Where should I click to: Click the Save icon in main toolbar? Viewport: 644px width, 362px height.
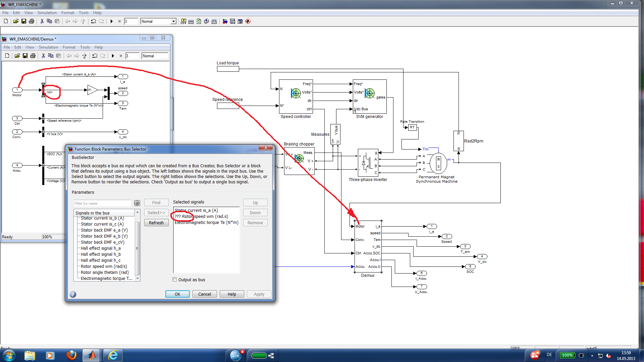[23, 21]
